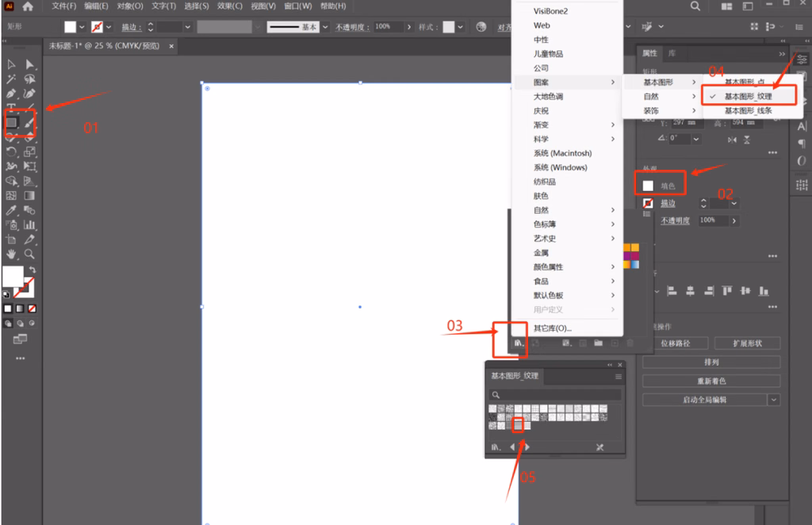Viewport: 812px width, 525px height.
Task: Pick the Magic Wand tool
Action: 11,79
